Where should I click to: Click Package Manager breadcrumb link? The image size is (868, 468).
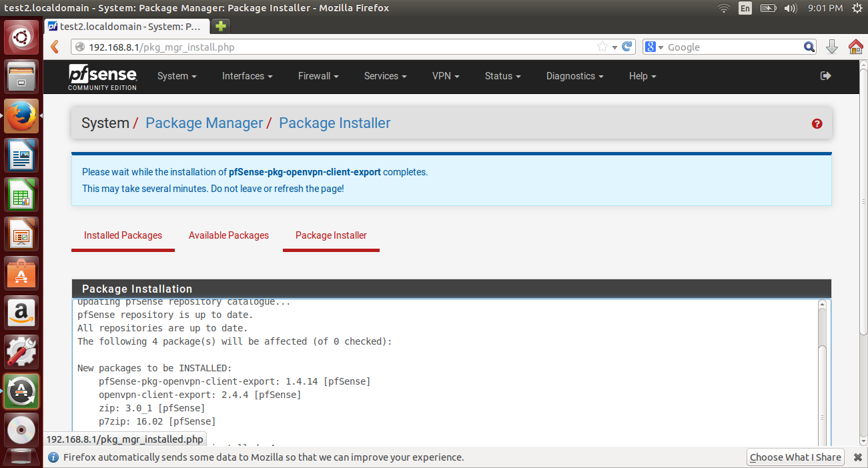tap(204, 123)
